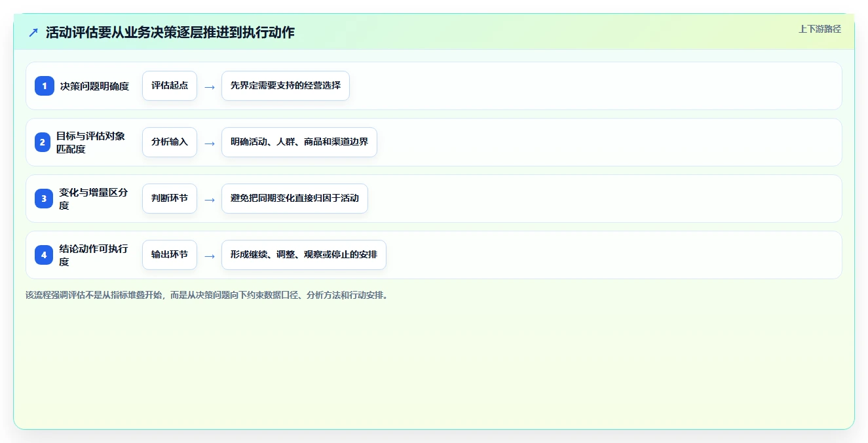Click the footnote starting with 该流程强调评估
The height and width of the screenshot is (443, 868).
pos(206,295)
